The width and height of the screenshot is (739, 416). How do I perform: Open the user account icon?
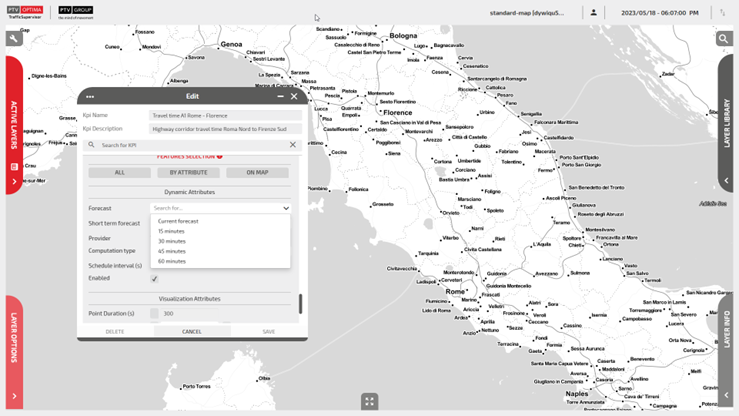[593, 13]
